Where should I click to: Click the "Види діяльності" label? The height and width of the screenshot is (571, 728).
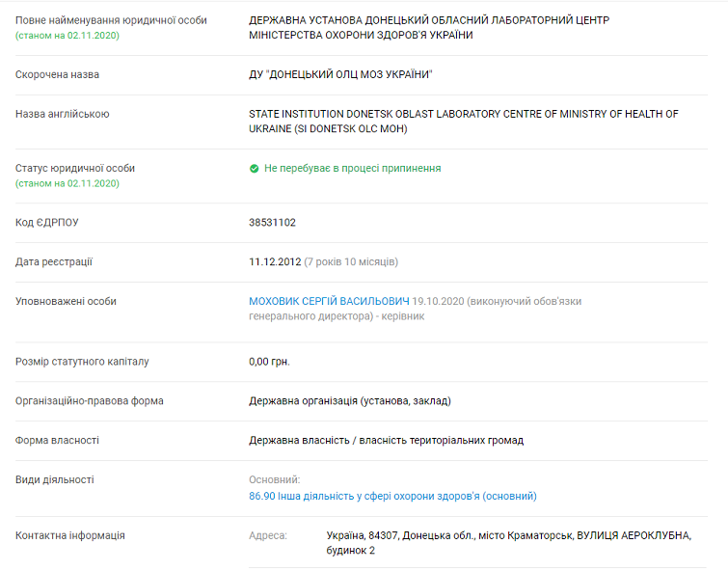click(x=54, y=479)
